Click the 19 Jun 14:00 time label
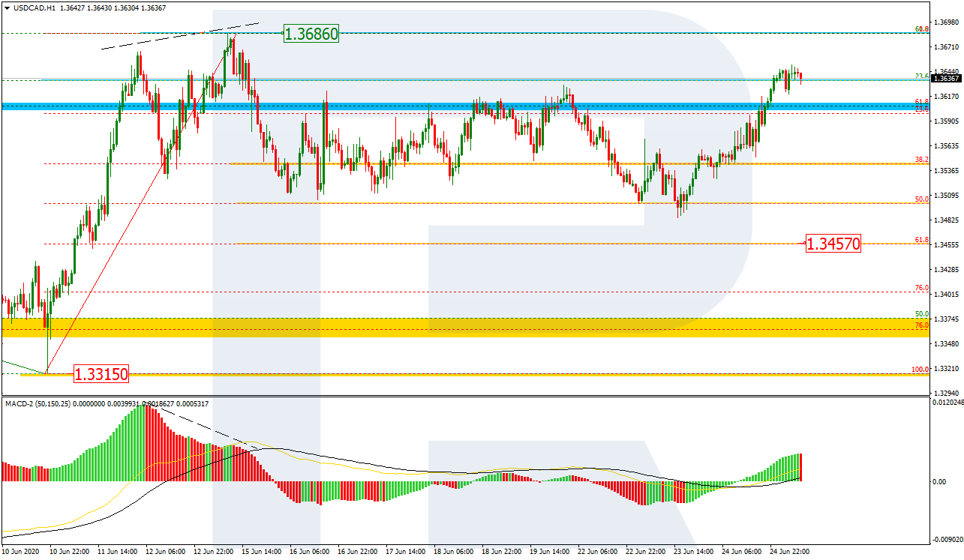The height and width of the screenshot is (560, 964). click(x=549, y=551)
